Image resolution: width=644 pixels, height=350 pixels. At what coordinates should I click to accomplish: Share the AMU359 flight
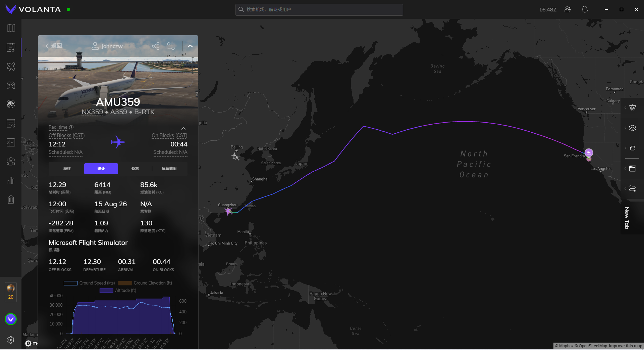pyautogui.click(x=156, y=46)
